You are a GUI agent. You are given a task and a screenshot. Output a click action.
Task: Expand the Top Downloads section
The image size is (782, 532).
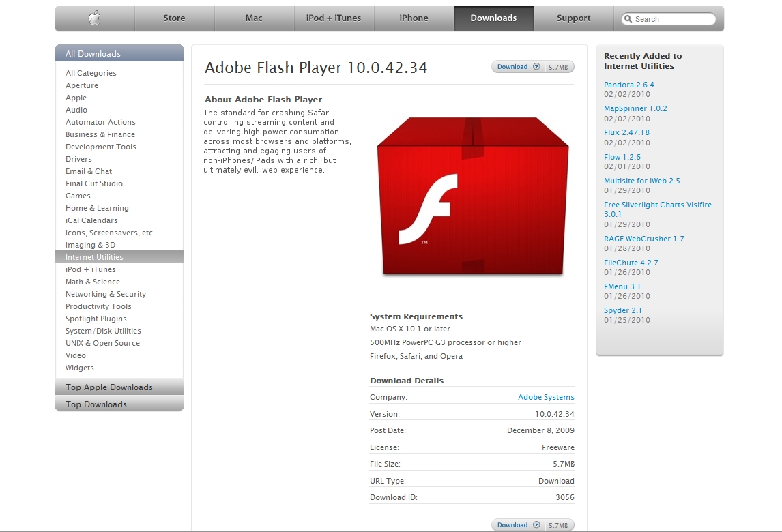coord(119,404)
